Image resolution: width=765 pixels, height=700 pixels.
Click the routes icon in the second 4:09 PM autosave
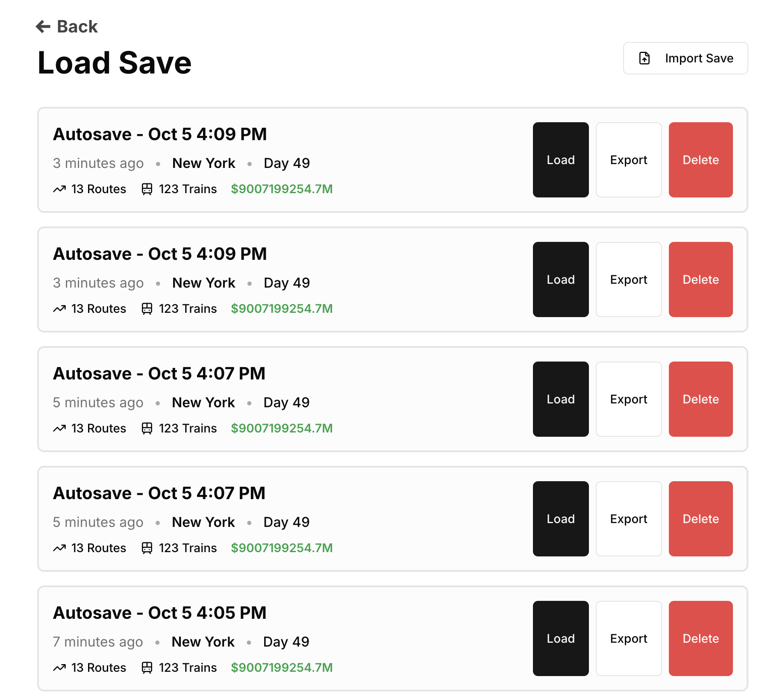[x=60, y=309]
